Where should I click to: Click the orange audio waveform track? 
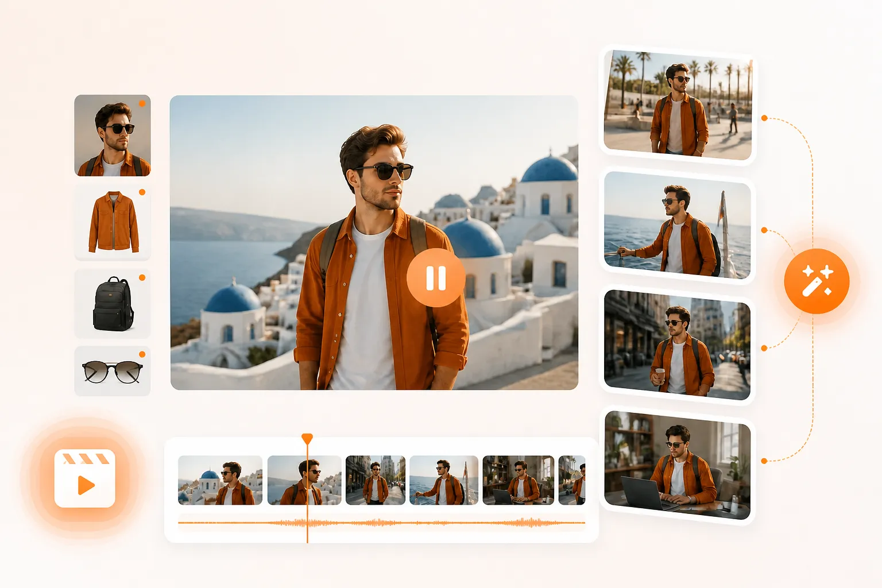[381, 523]
